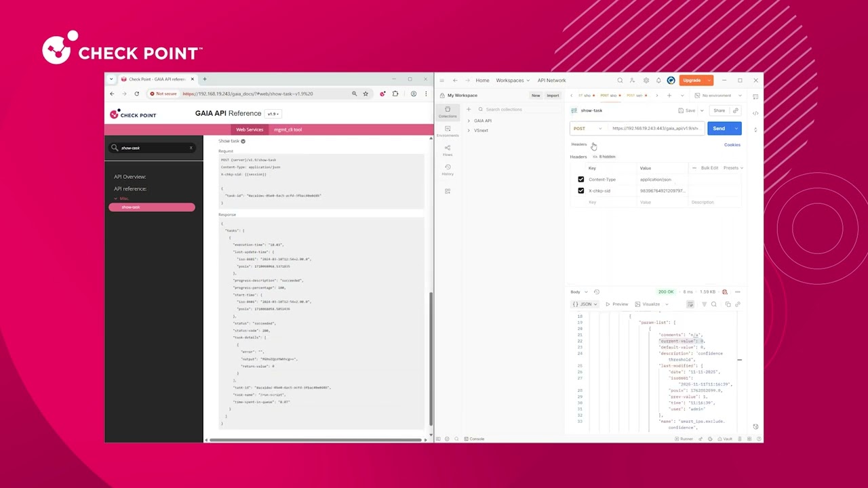Open the Cookies link

(732, 145)
